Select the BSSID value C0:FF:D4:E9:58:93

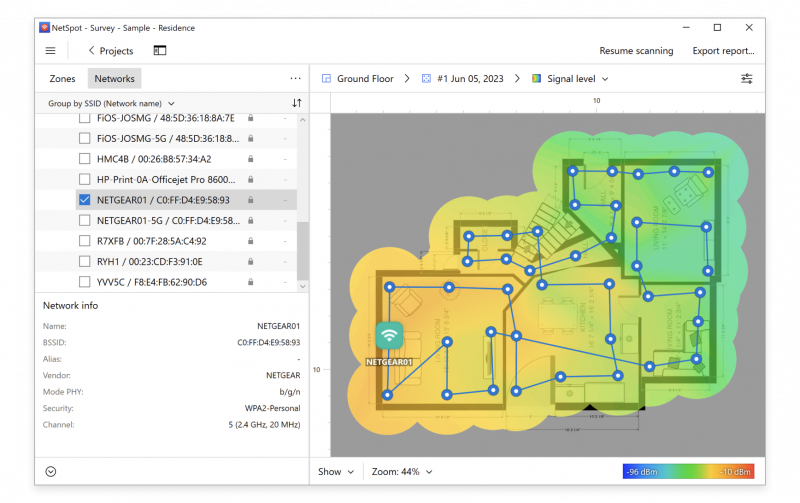click(268, 342)
